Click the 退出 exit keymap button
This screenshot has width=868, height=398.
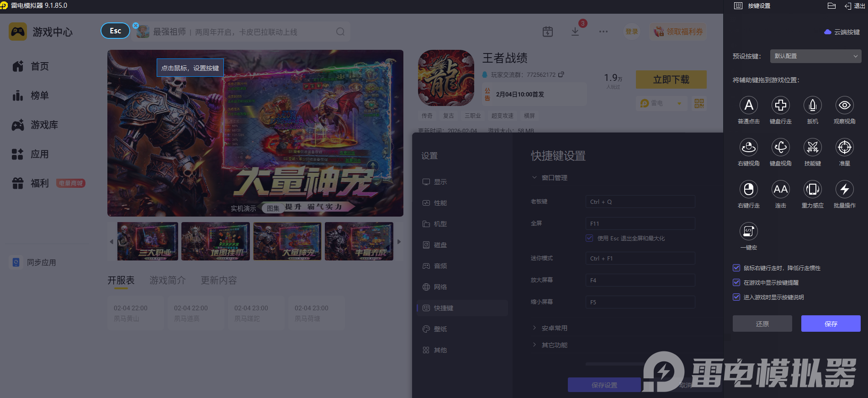click(x=855, y=6)
